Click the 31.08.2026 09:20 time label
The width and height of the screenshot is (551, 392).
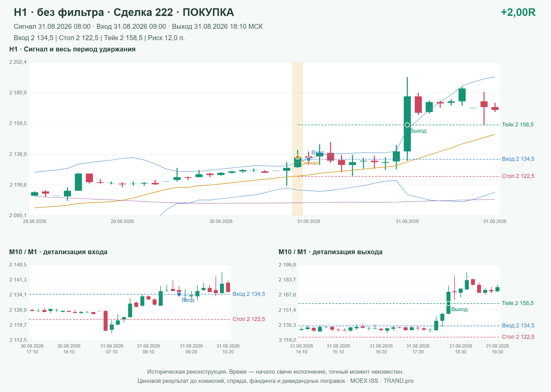[x=191, y=349]
